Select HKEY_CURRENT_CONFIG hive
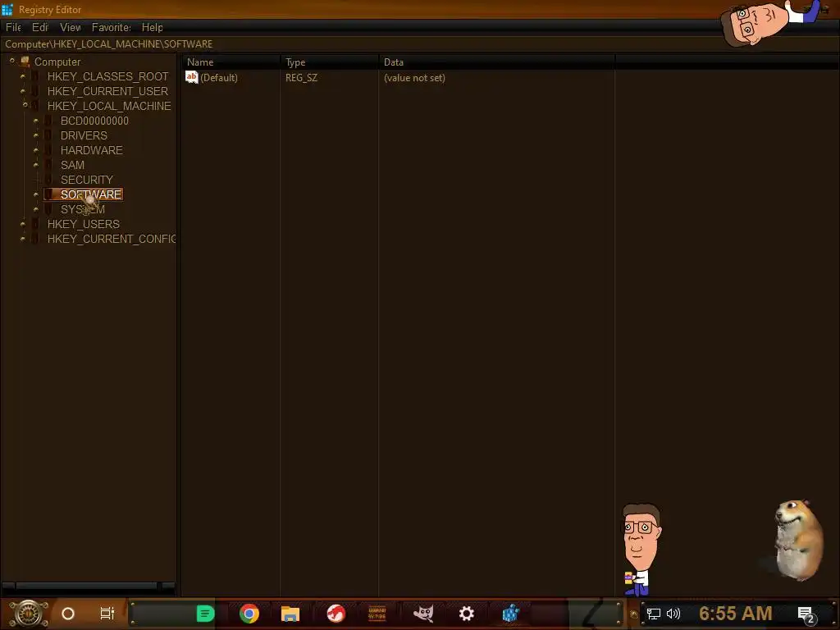The image size is (840, 630). coord(112,239)
